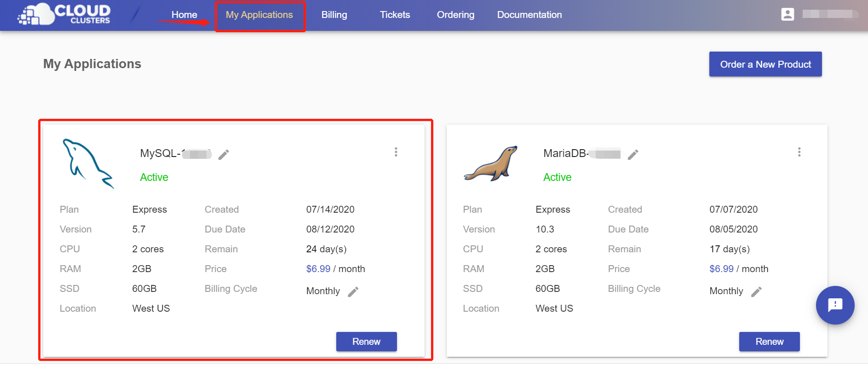Click the MariaDB $6.99 price link
The width and height of the screenshot is (868, 366).
coord(721,269)
